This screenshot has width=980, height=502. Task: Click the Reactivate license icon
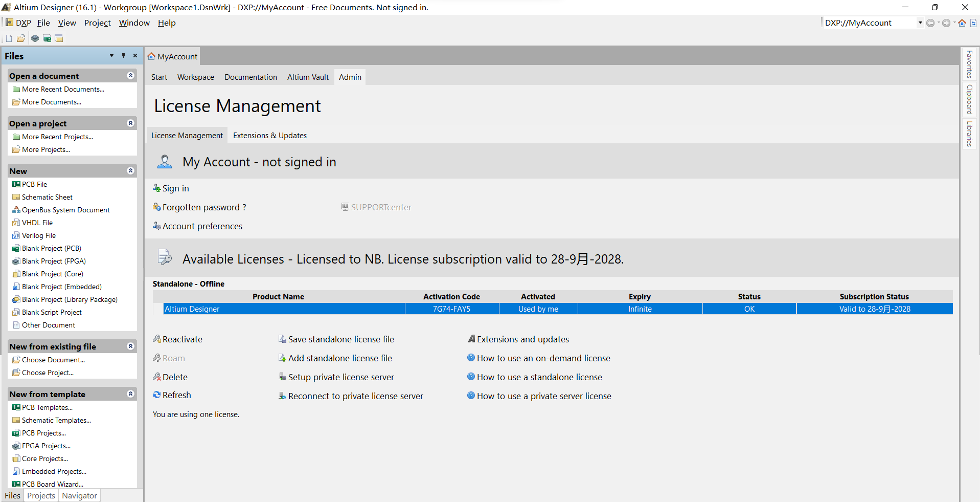(157, 339)
